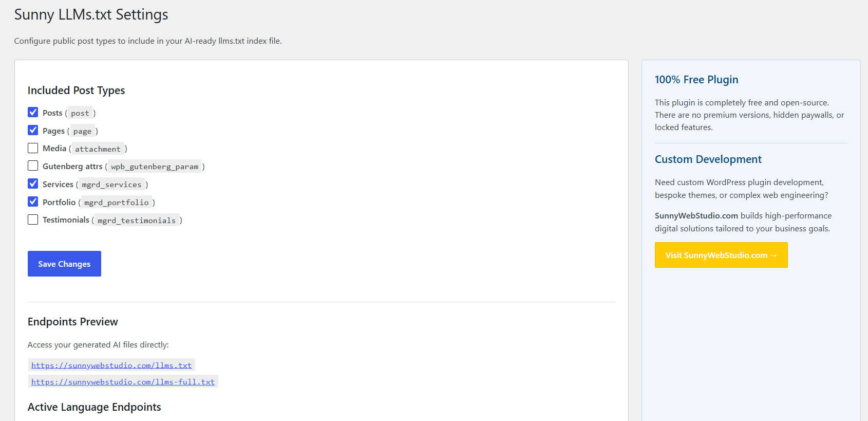Click the 100% Free Plugin heading
868x421 pixels.
pyautogui.click(x=696, y=80)
